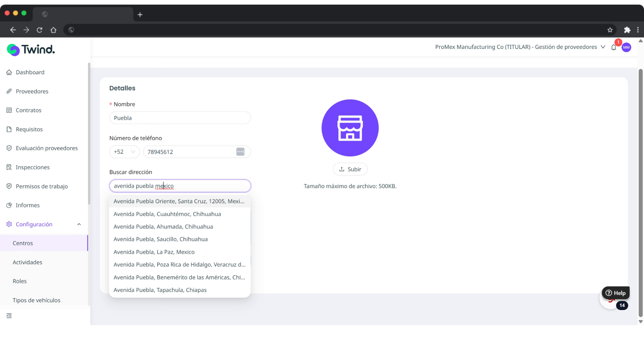Go to the browser home icon
This screenshot has height=362, width=644.
(53, 30)
